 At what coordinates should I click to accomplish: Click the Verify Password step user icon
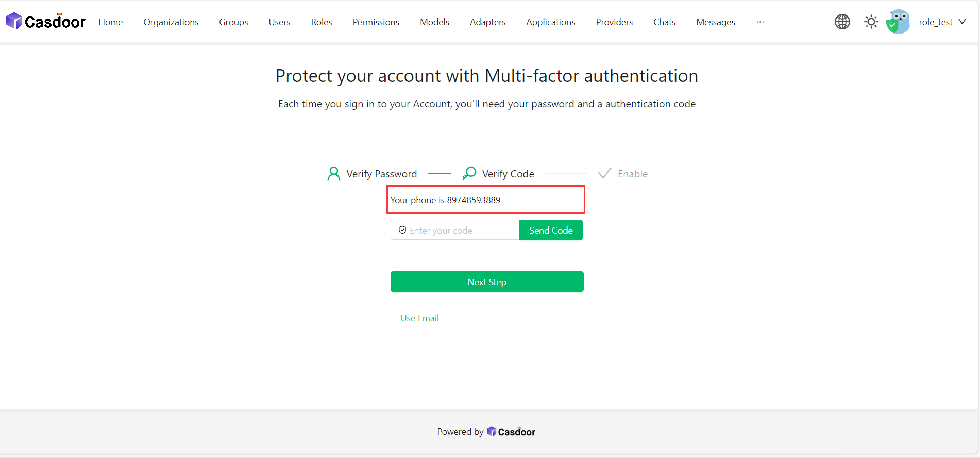point(334,174)
